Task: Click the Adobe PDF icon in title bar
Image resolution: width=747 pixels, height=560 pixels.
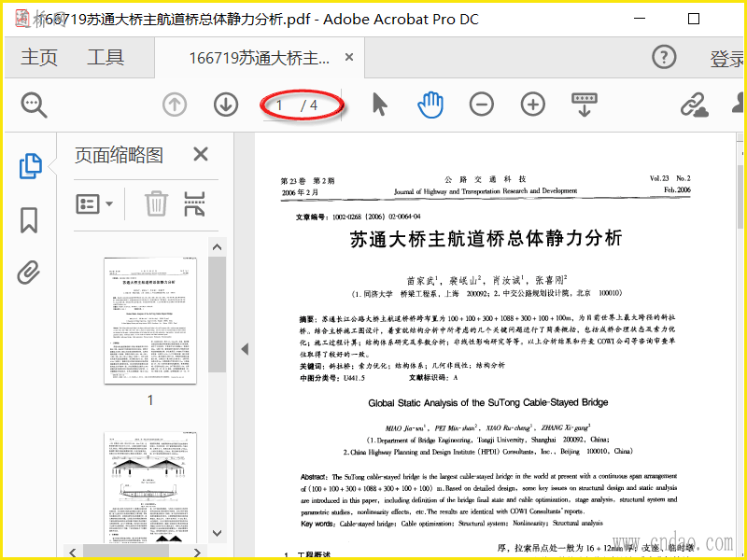Action: [x=22, y=18]
